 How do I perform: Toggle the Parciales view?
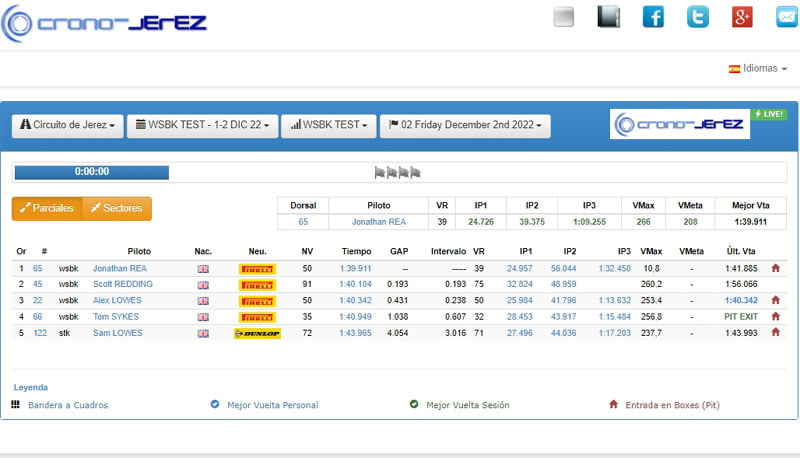(x=47, y=208)
